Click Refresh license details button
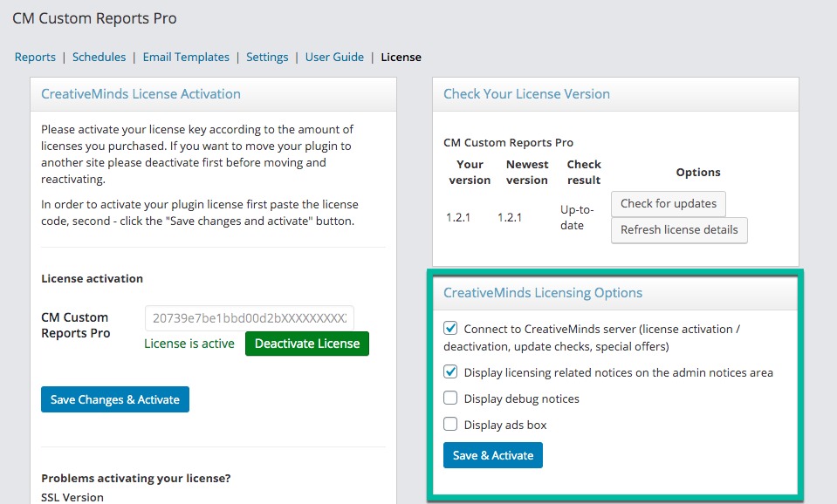The height and width of the screenshot is (504, 837). pos(679,230)
